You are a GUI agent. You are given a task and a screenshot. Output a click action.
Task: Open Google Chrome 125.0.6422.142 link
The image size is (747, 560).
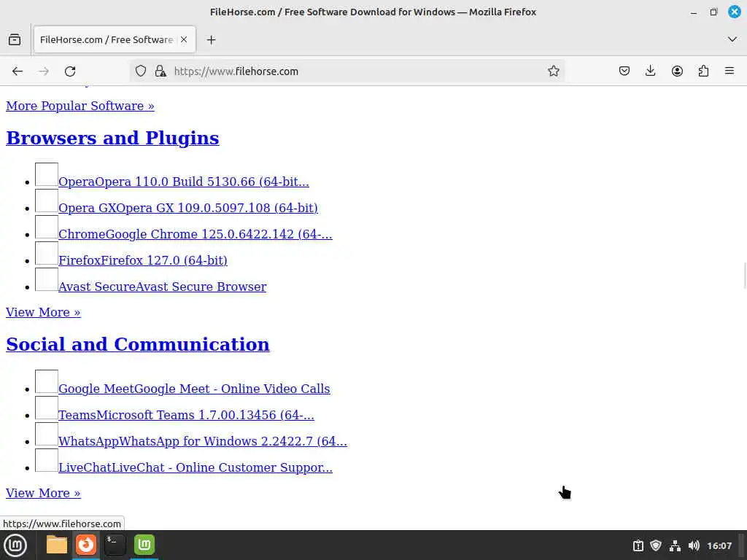click(x=196, y=234)
